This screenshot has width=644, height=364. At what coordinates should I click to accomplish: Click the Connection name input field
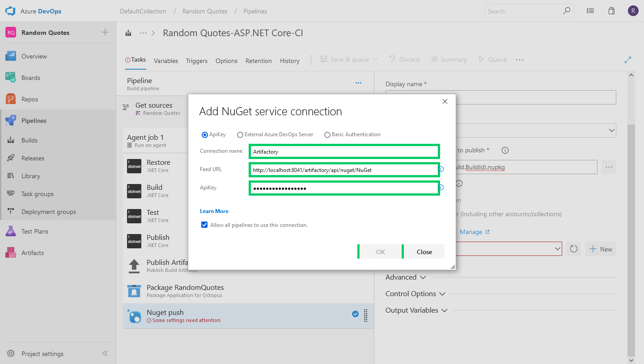tap(344, 151)
